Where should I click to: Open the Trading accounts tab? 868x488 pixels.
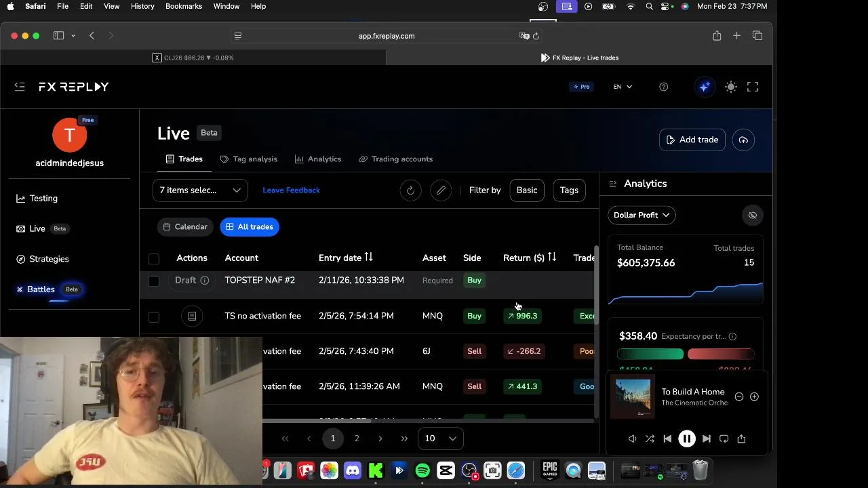(395, 159)
